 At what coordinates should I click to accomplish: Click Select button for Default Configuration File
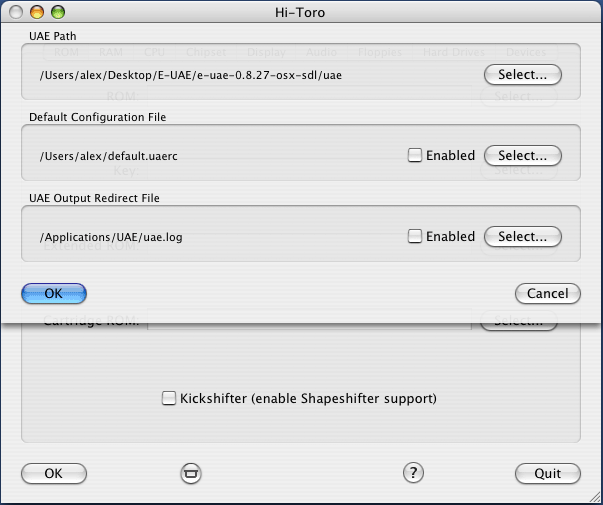pyautogui.click(x=523, y=155)
